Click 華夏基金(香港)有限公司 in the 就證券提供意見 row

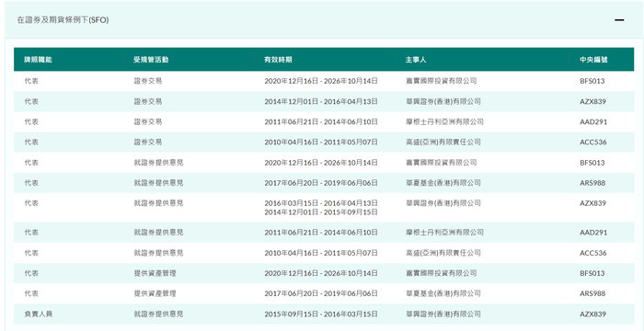[443, 183]
